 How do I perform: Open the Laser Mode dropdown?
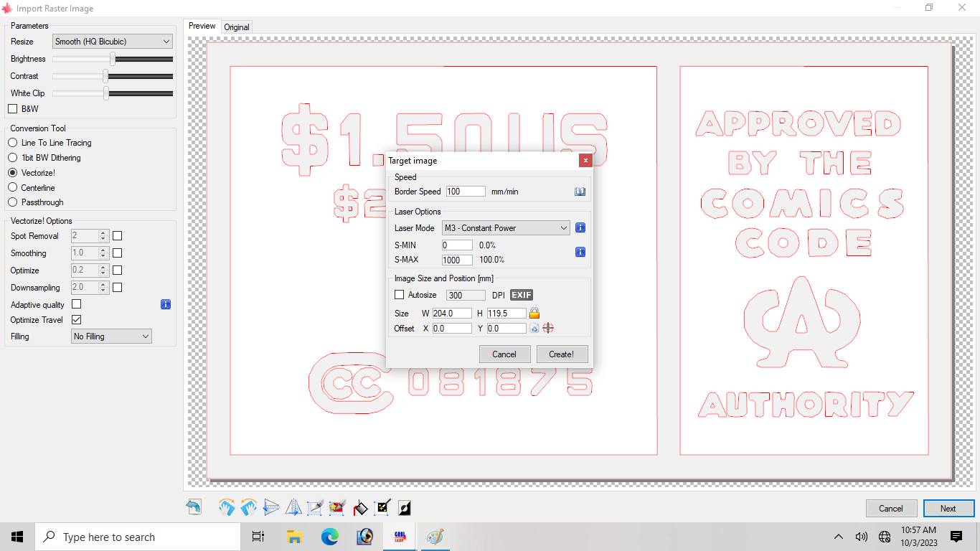506,228
